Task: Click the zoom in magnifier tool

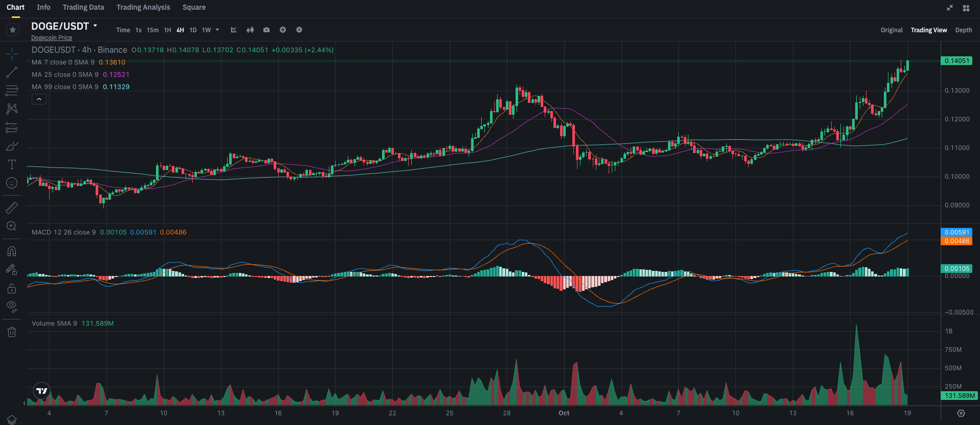Action: [x=12, y=226]
